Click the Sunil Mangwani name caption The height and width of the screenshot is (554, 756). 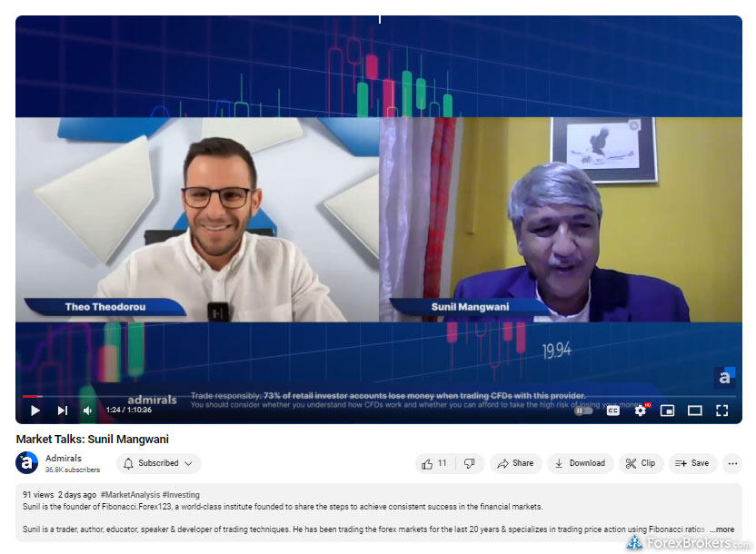pyautogui.click(x=470, y=307)
